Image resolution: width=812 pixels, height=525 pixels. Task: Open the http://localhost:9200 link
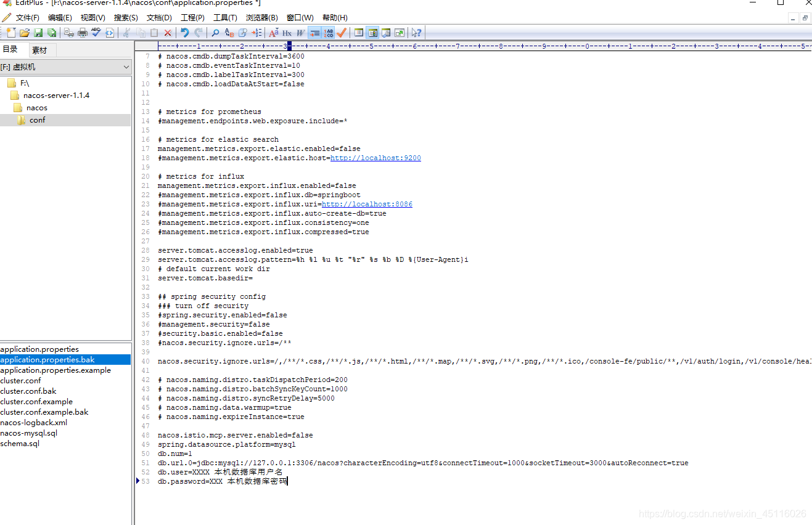[x=375, y=158]
